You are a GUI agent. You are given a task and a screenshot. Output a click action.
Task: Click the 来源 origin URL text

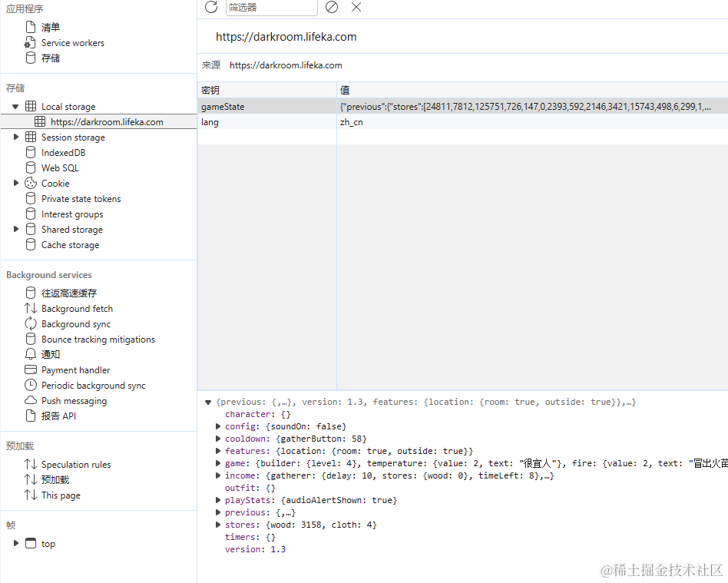(286, 65)
